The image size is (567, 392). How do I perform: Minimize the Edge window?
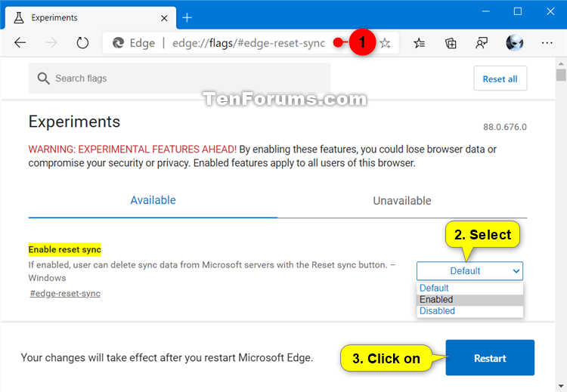pos(485,11)
